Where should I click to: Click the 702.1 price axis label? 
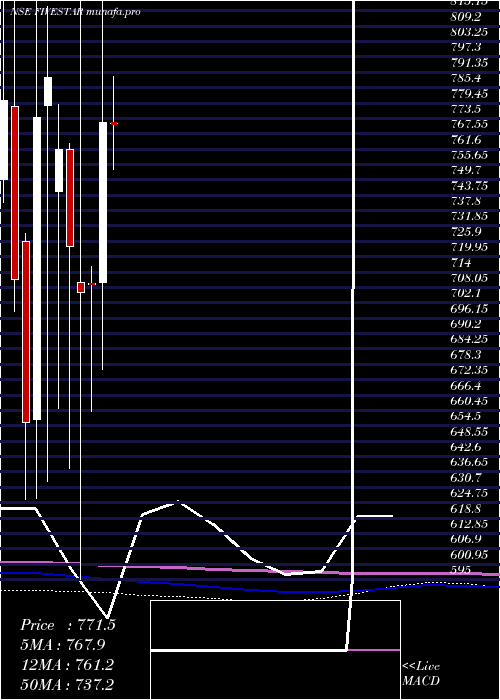(x=466, y=294)
